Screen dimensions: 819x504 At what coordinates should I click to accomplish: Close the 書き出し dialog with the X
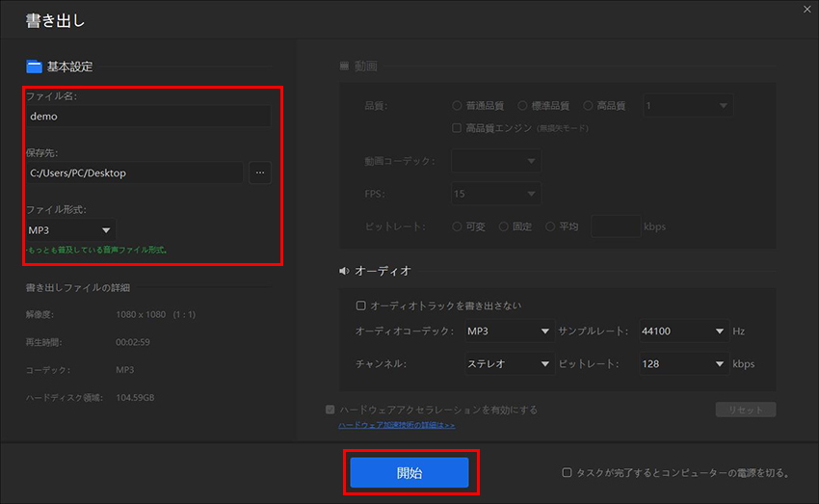point(807,10)
